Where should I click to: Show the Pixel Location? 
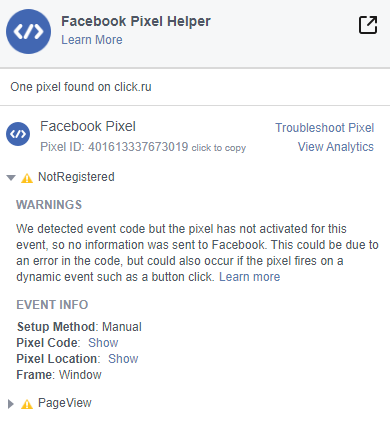[x=123, y=359]
